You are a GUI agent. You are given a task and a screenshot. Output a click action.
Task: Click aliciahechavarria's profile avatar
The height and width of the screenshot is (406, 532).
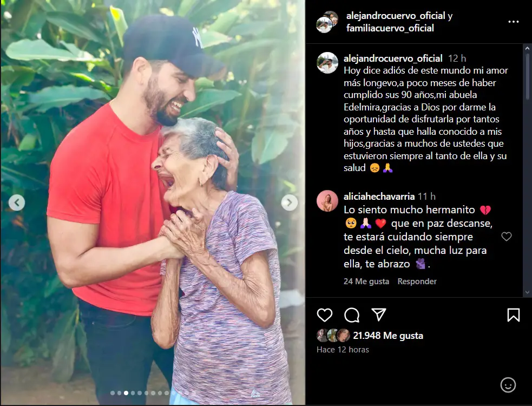coord(327,201)
